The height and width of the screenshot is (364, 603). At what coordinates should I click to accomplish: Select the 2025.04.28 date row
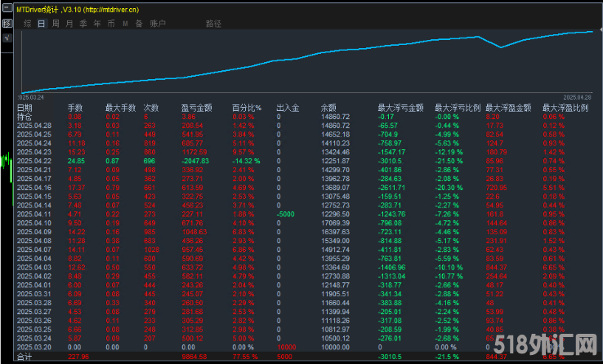[34, 126]
